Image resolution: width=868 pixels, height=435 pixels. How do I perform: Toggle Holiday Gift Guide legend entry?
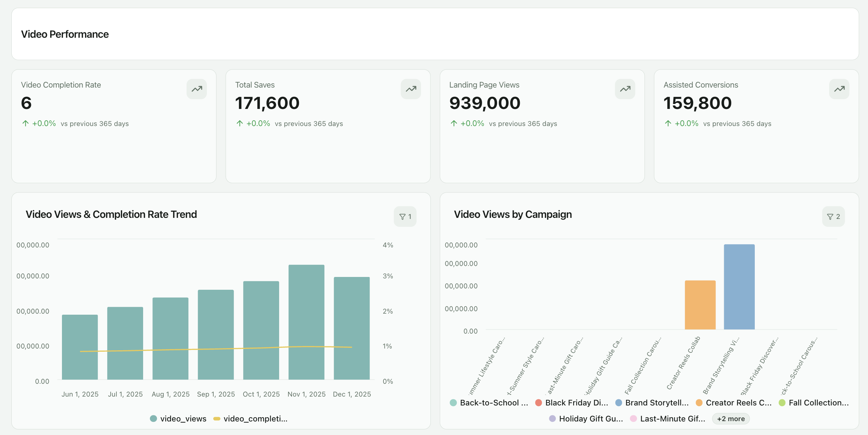[586, 419]
